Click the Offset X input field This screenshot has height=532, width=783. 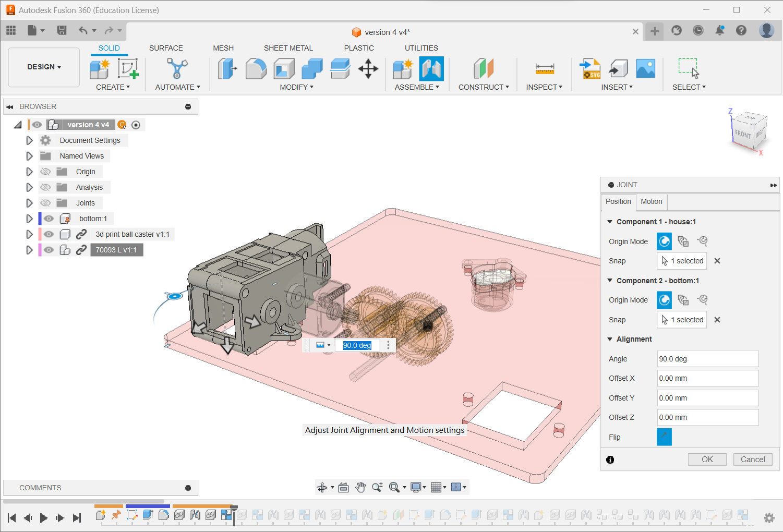[707, 378]
